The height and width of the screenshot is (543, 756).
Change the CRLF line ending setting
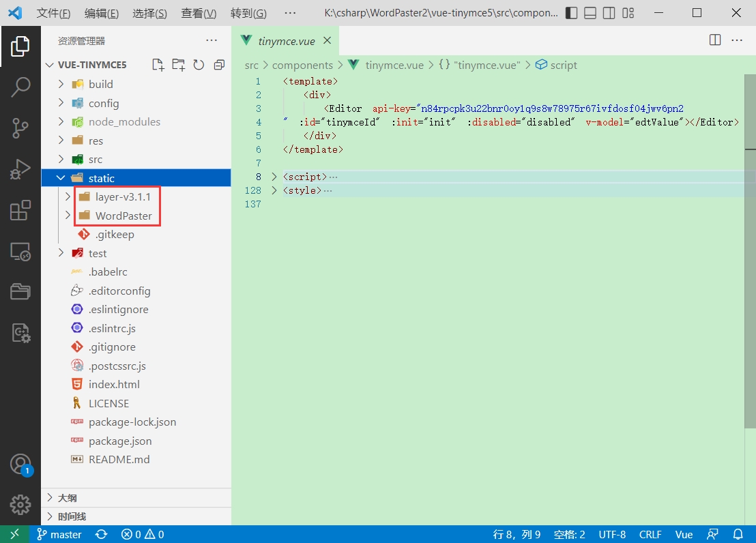click(x=650, y=534)
